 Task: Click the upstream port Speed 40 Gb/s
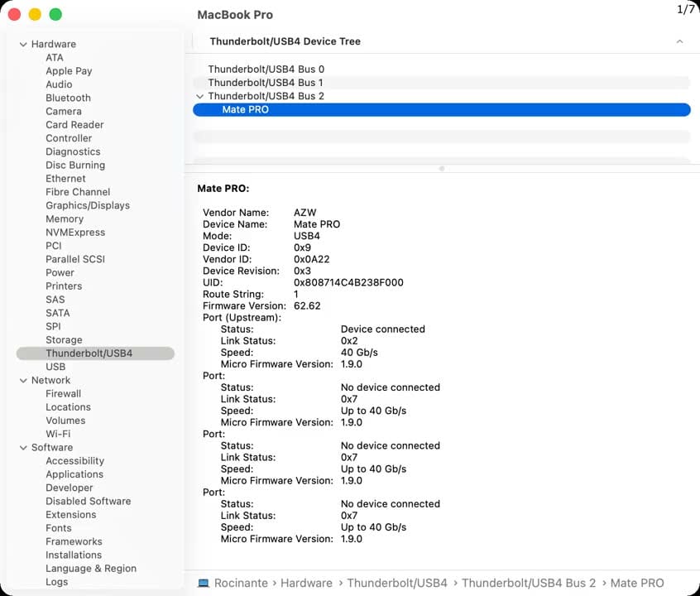coord(359,353)
